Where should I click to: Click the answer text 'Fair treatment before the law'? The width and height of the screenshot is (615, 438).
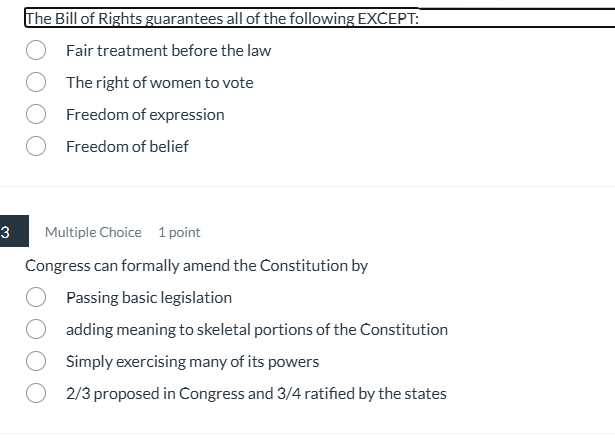[x=168, y=50]
